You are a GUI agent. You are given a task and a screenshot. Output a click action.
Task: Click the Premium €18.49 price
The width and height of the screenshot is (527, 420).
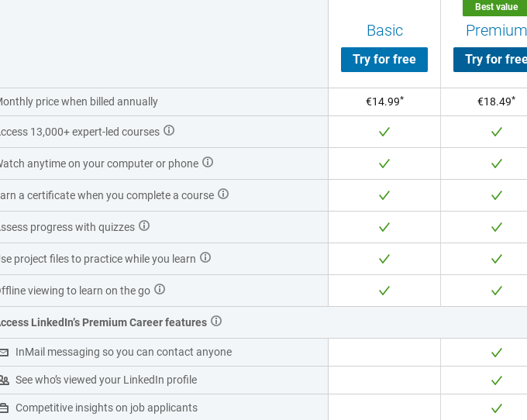click(496, 102)
